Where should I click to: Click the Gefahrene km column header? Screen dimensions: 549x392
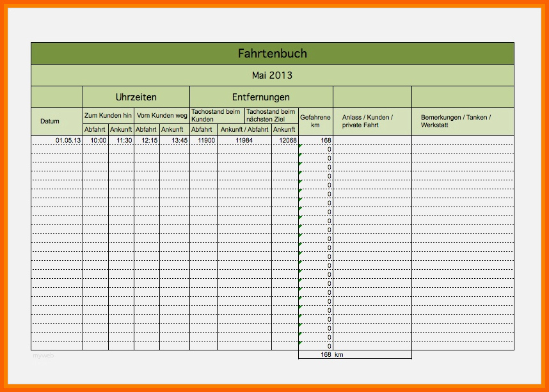[x=316, y=122]
